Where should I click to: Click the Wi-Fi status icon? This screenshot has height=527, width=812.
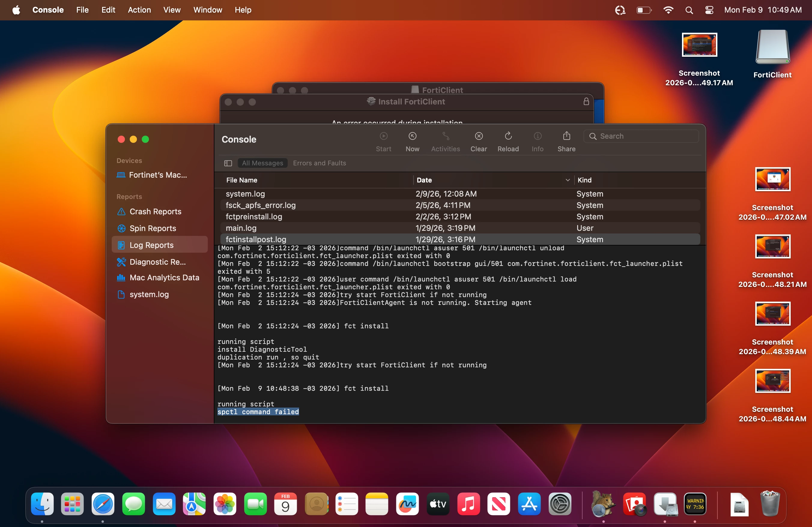(668, 10)
